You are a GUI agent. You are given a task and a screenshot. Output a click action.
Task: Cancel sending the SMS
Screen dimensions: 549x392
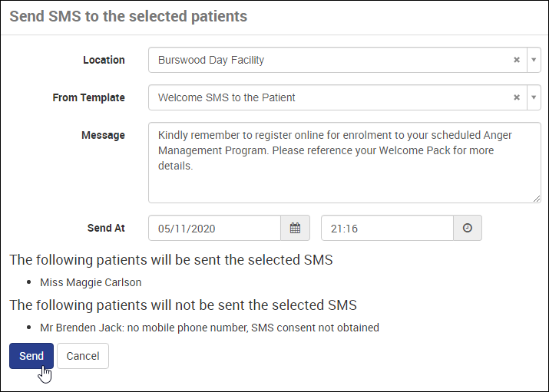[x=83, y=356]
